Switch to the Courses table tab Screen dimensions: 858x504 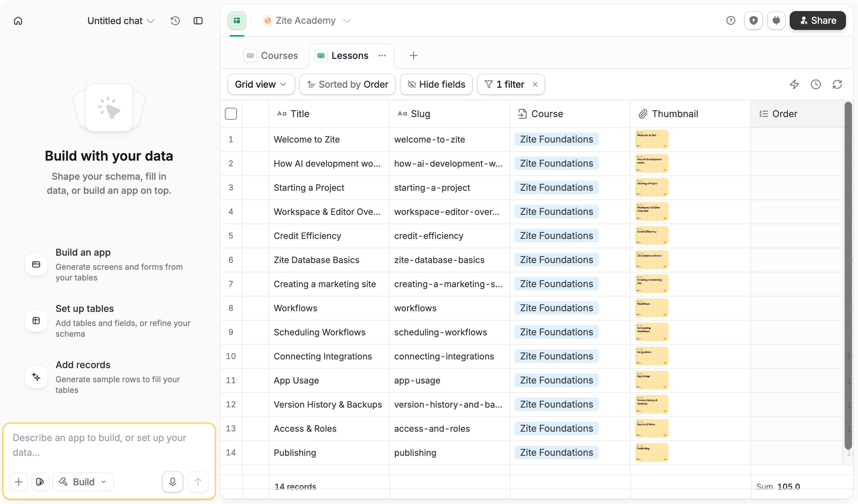271,56
